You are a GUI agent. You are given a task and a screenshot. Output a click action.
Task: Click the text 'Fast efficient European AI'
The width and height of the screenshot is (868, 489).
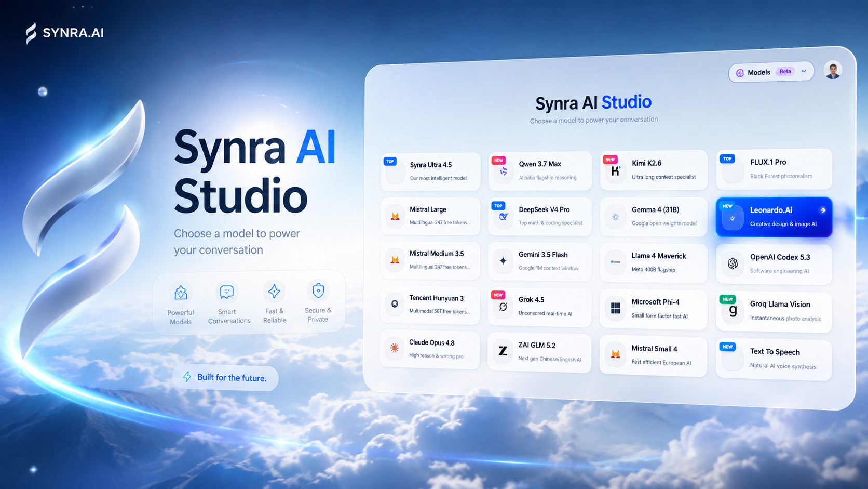pyautogui.click(x=661, y=362)
